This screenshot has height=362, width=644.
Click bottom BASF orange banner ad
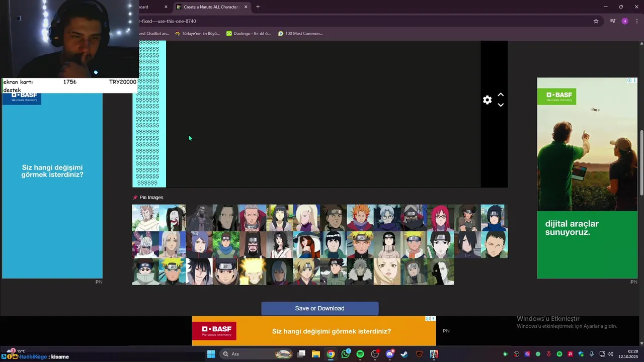coord(314,331)
